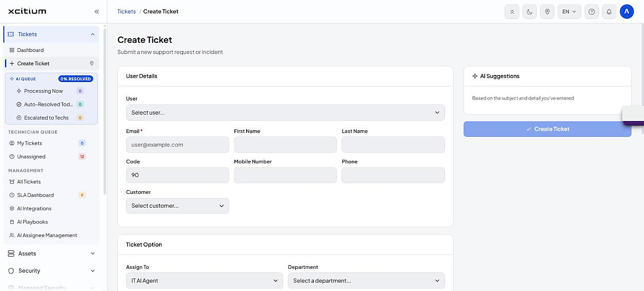644x291 pixels.
Task: Open Unassigned tickets list
Action: 52,157
